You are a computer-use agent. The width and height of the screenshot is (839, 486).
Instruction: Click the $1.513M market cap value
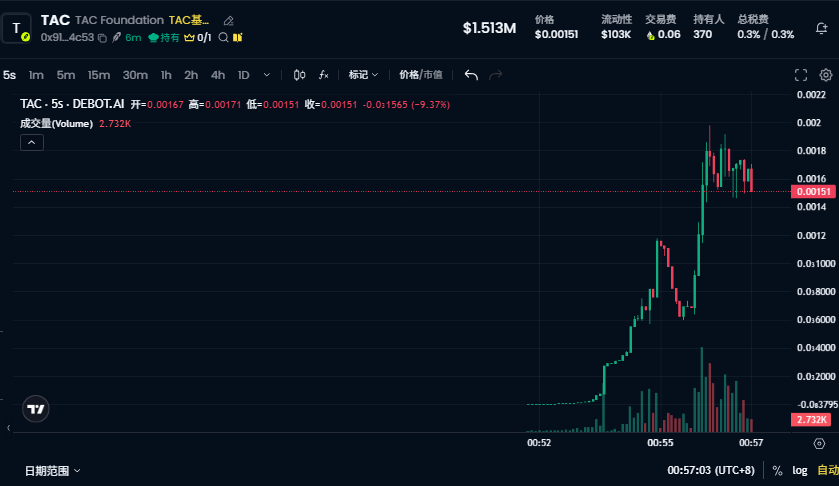tap(490, 28)
